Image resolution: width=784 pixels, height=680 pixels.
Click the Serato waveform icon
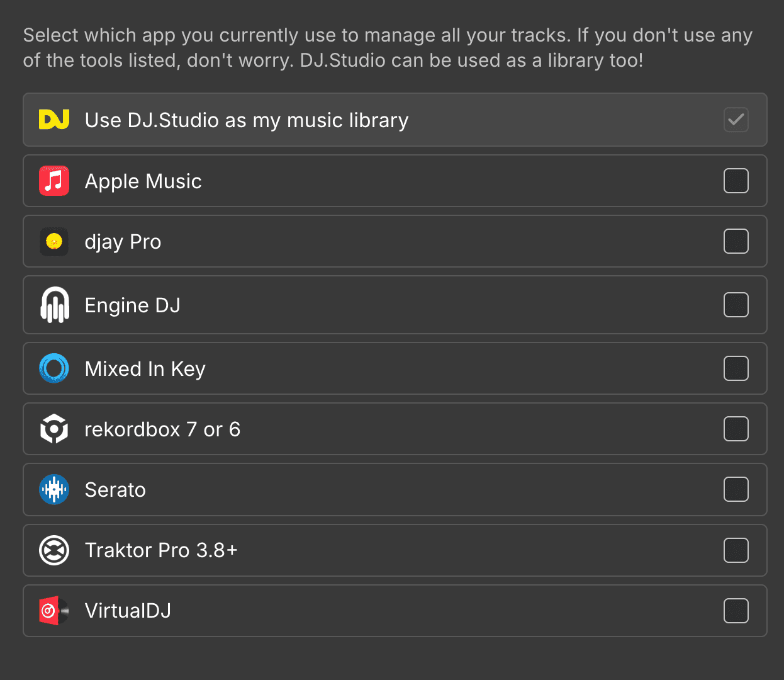53,489
